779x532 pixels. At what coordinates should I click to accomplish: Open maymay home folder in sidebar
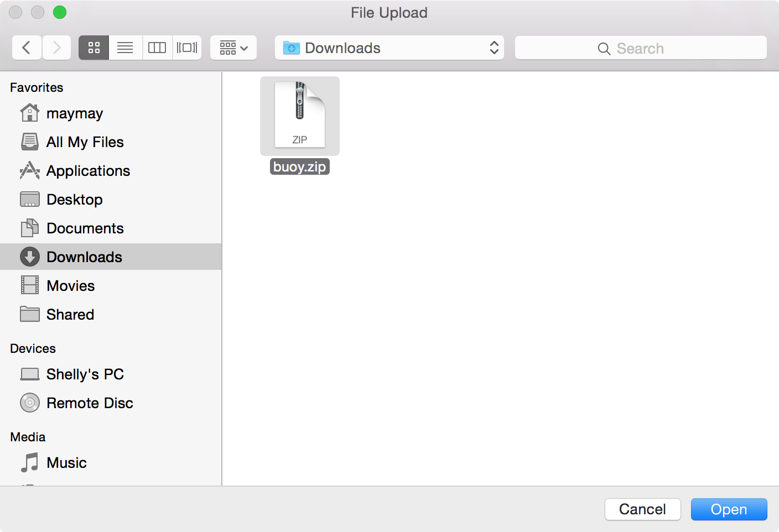point(111,113)
